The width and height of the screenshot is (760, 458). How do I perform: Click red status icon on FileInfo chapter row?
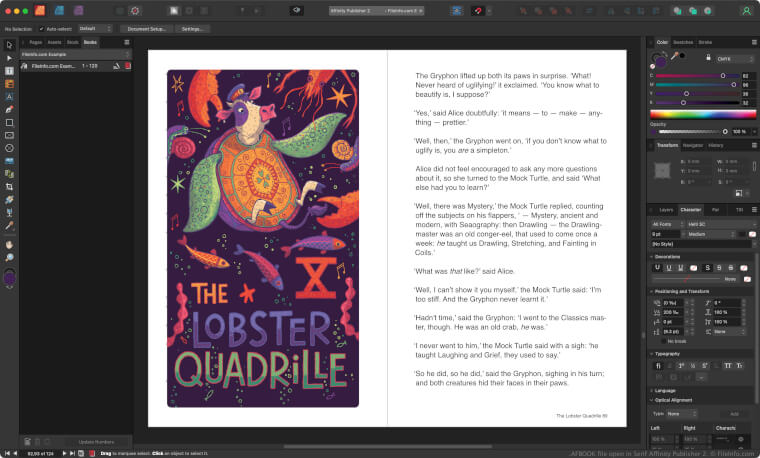[128, 66]
